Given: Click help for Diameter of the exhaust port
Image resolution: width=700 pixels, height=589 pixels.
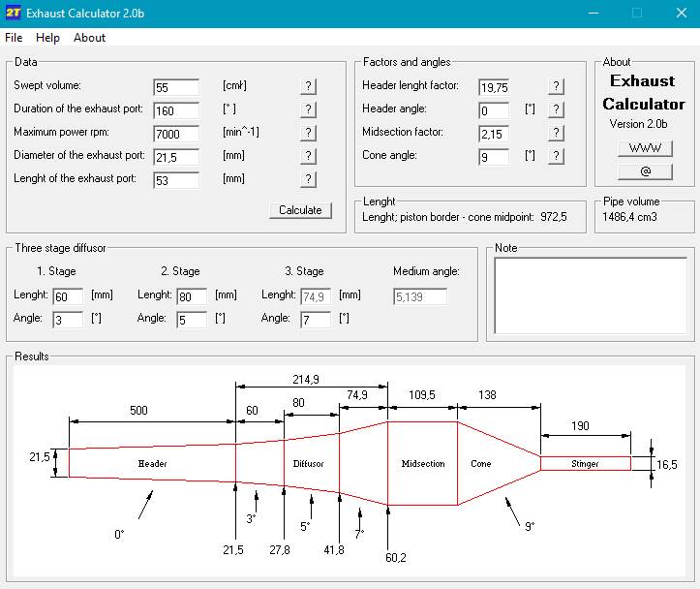Looking at the screenshot, I should point(308,156).
